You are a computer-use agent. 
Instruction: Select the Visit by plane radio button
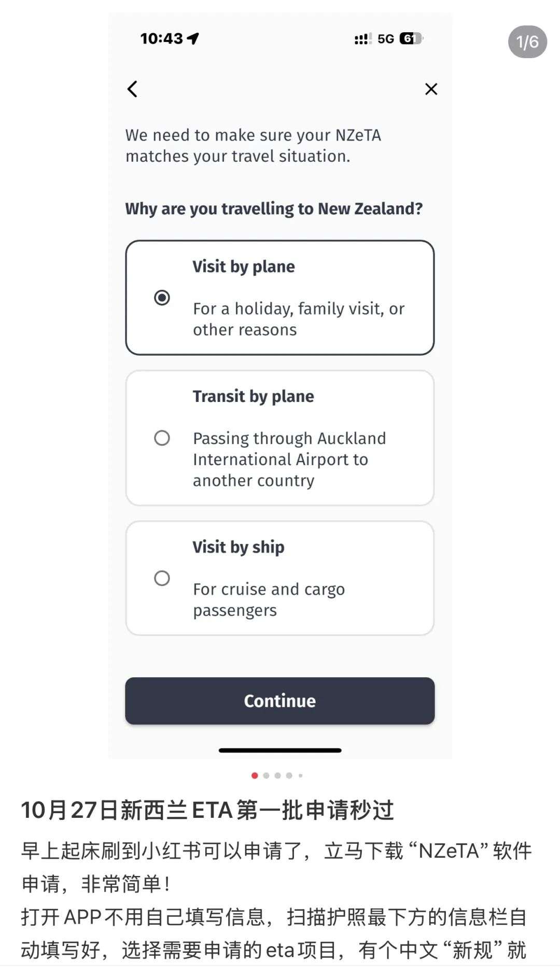coord(162,298)
